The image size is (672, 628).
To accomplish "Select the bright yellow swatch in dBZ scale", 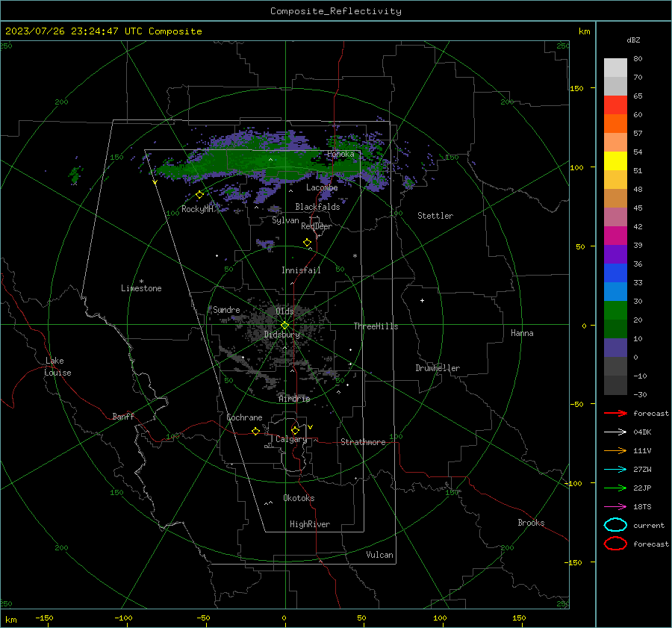I will click(x=615, y=161).
